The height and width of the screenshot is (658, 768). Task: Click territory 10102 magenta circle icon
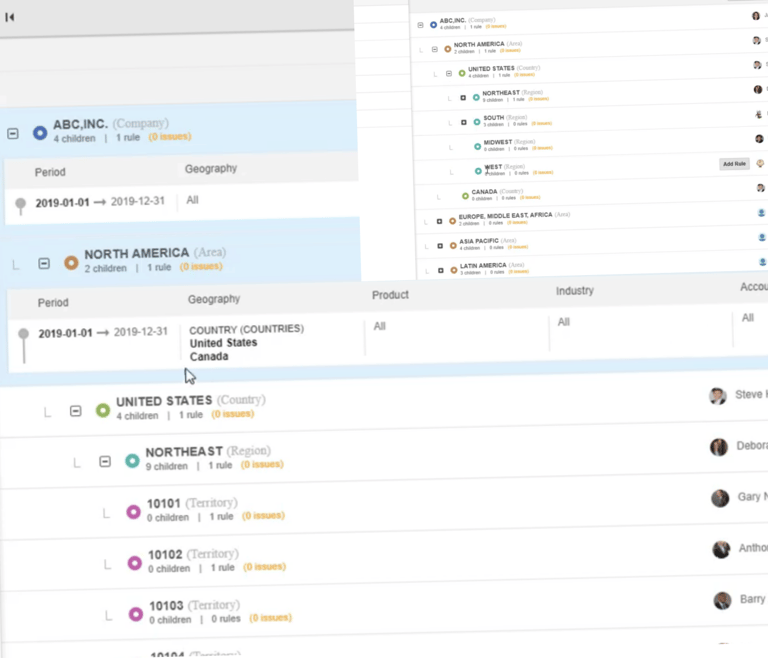tap(135, 563)
